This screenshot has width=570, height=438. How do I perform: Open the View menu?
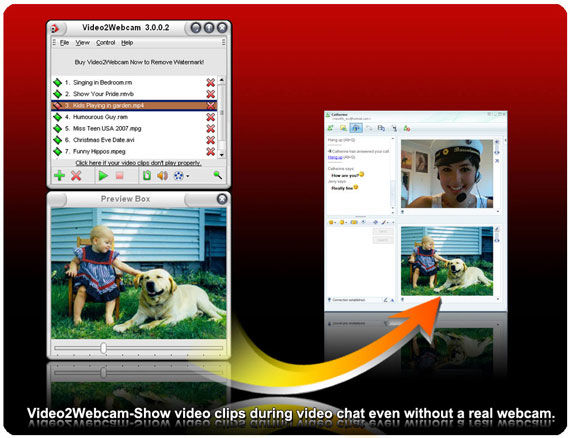click(x=83, y=43)
